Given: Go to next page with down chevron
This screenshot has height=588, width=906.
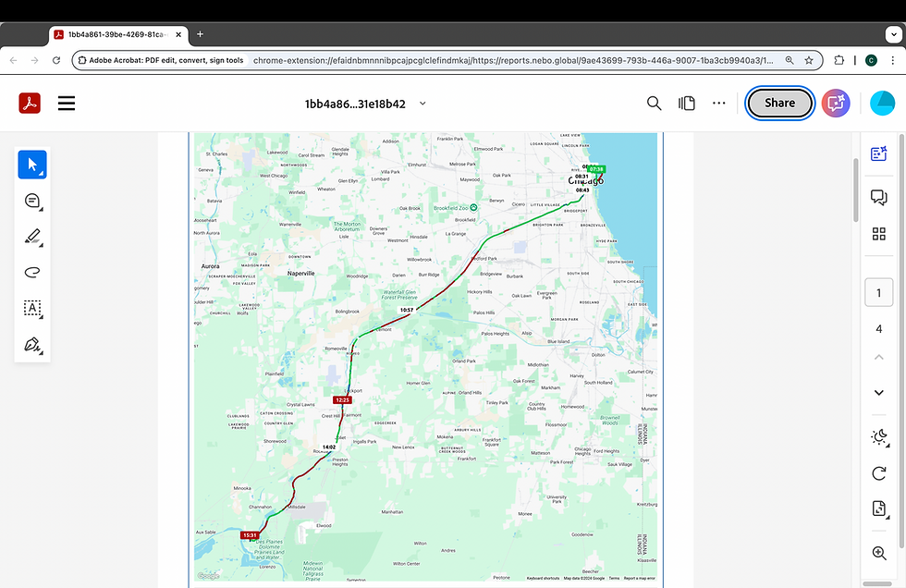Looking at the screenshot, I should 879,393.
